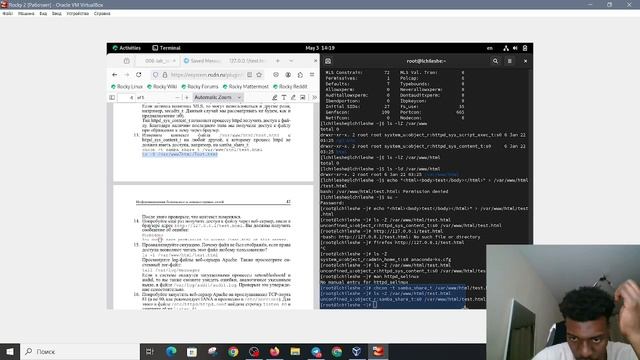Expand the PDF tools chevron menu
640x360 pixels.
[x=314, y=98]
